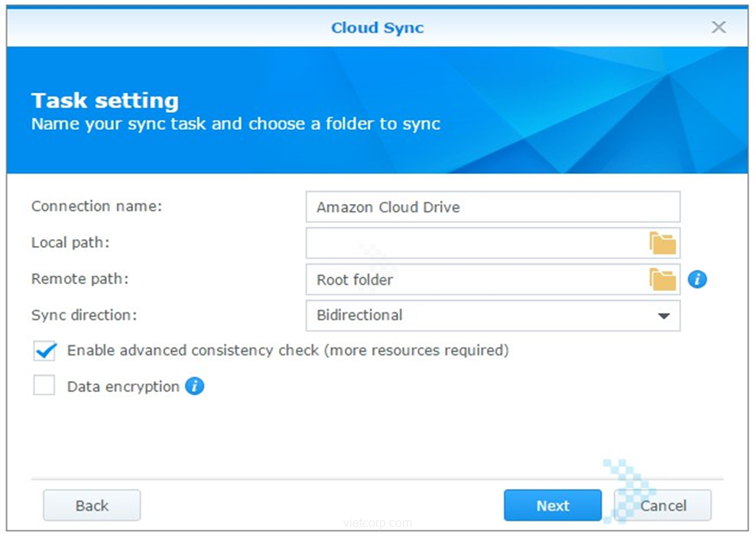
Task: Cancel the sync task setup
Action: coord(663,506)
